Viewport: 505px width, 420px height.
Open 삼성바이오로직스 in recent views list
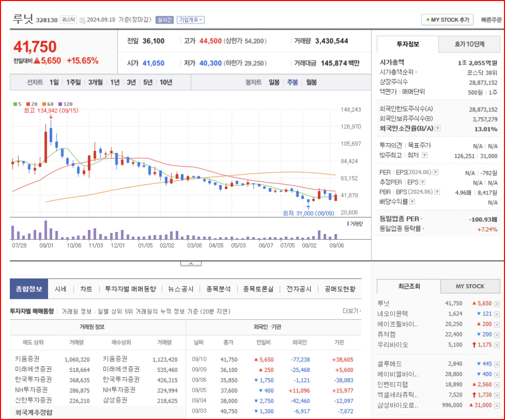coord(398,405)
